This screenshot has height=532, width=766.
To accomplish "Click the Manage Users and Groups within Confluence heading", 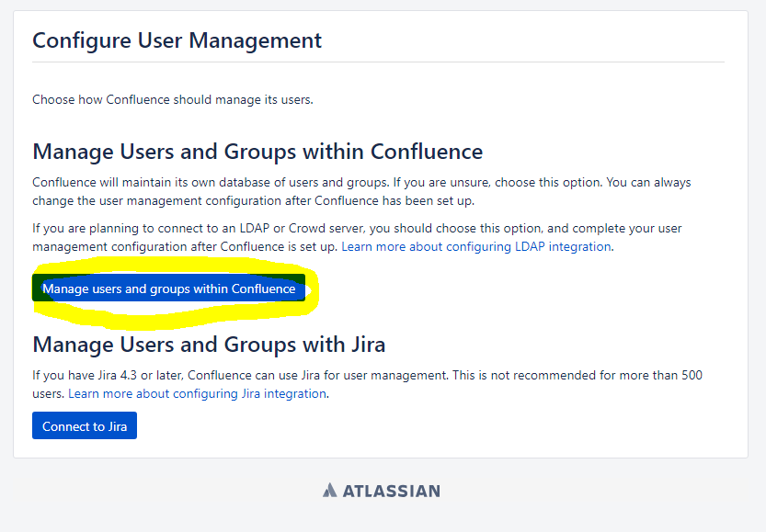I will tap(257, 152).
